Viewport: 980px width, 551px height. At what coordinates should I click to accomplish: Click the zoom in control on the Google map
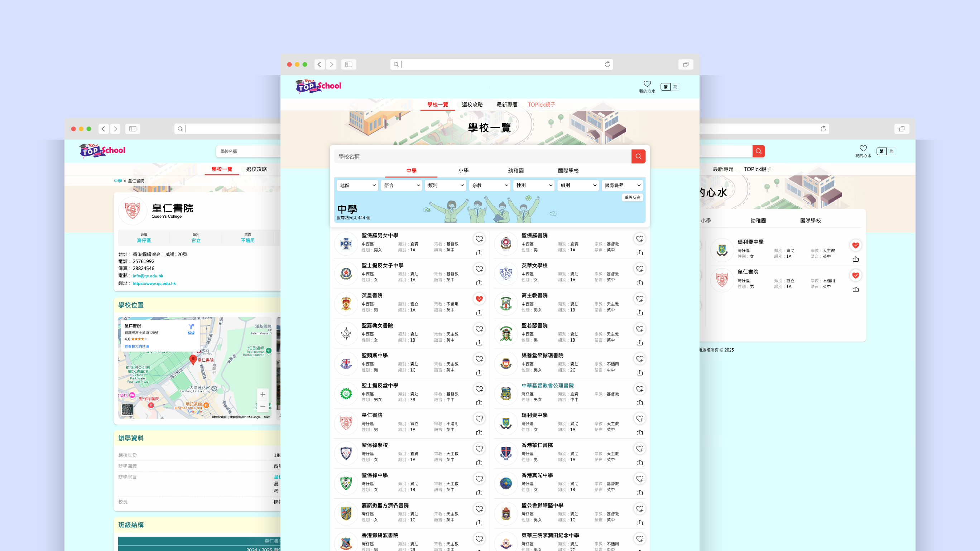[263, 394]
